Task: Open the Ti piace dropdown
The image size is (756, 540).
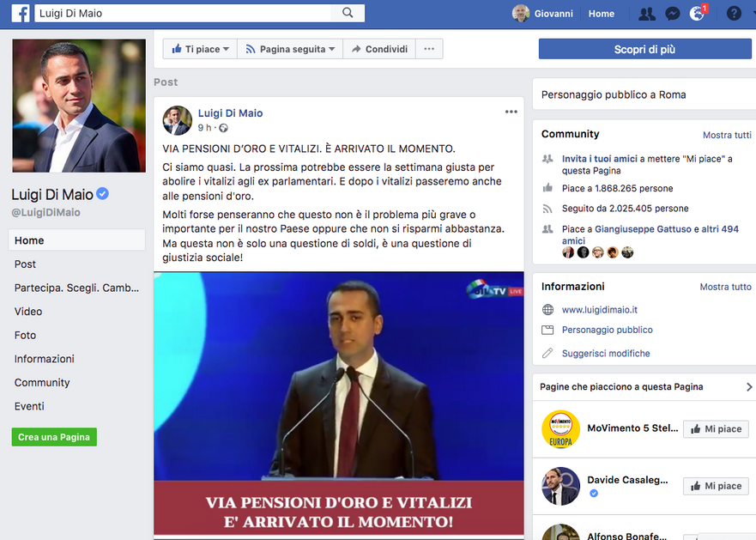Action: point(200,49)
